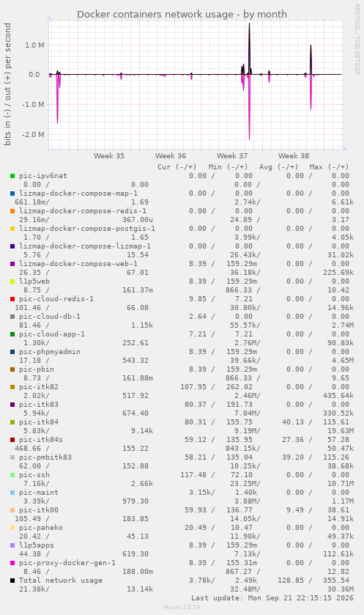Click the 'pic-cloud-db-1' legend label
The height and width of the screenshot is (615, 364).
(50, 317)
